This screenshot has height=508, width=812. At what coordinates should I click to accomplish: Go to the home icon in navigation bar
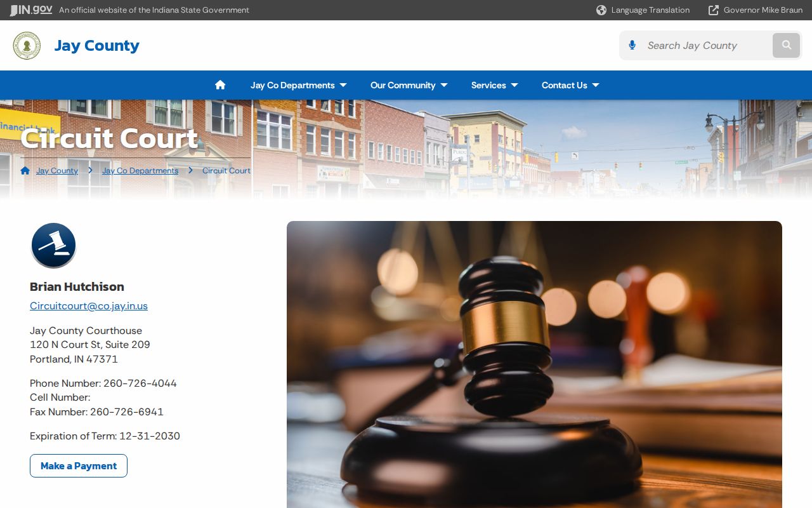pyautogui.click(x=220, y=85)
